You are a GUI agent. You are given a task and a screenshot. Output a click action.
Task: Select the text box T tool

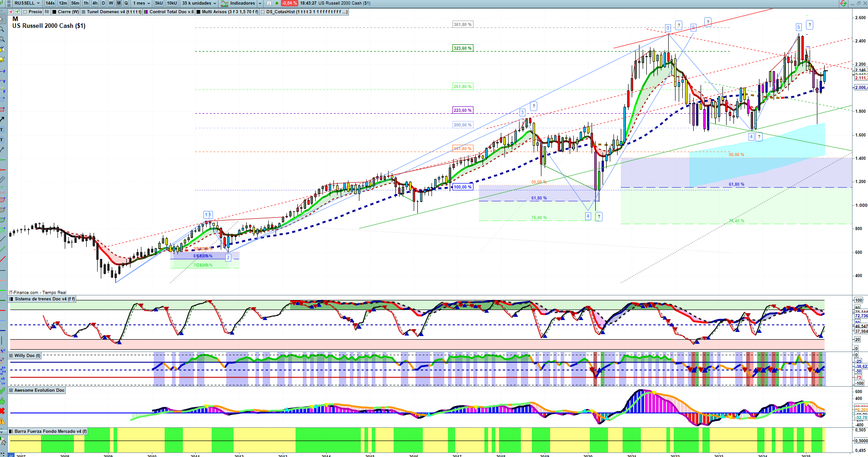point(2,130)
